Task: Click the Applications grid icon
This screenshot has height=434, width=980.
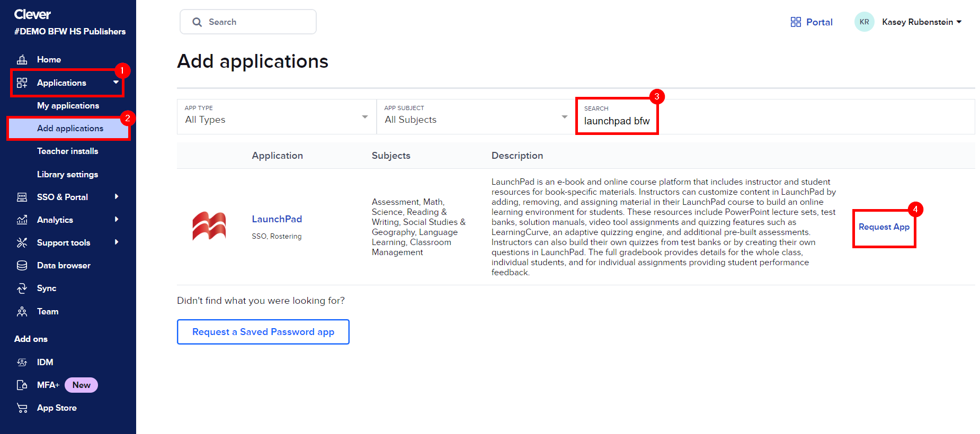Action: click(22, 83)
